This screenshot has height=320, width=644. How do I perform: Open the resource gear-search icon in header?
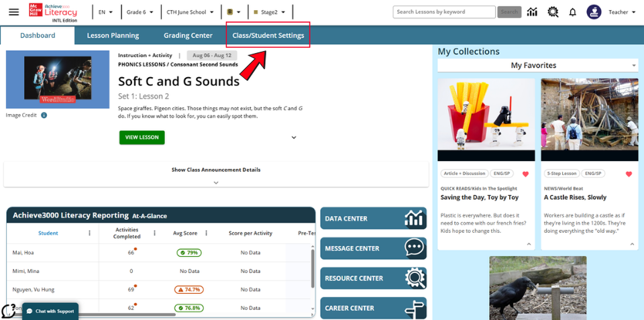click(x=553, y=12)
